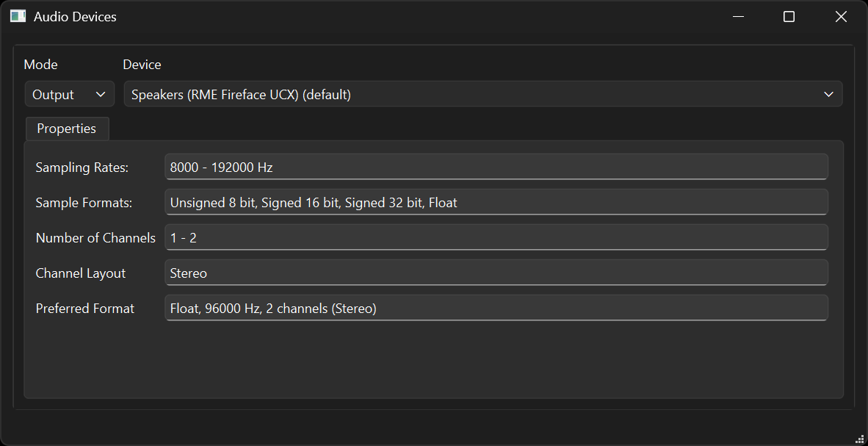
Task: Click the Channel Layout field showing Stereo
Action: (x=496, y=273)
